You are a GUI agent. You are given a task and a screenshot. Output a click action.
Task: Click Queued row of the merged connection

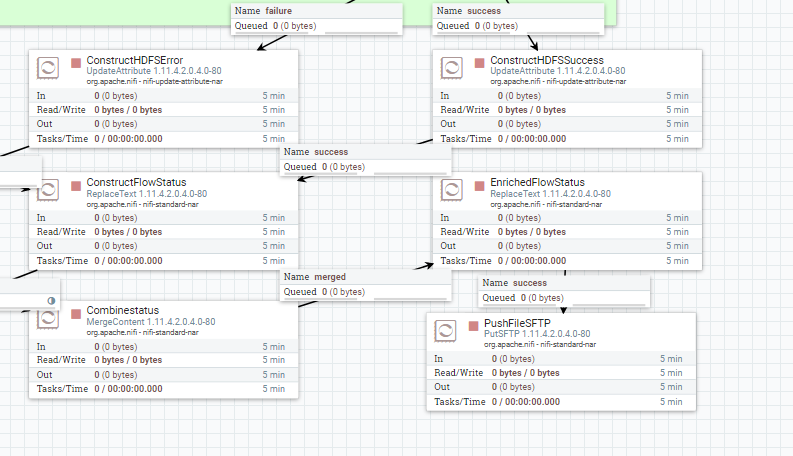click(365, 292)
